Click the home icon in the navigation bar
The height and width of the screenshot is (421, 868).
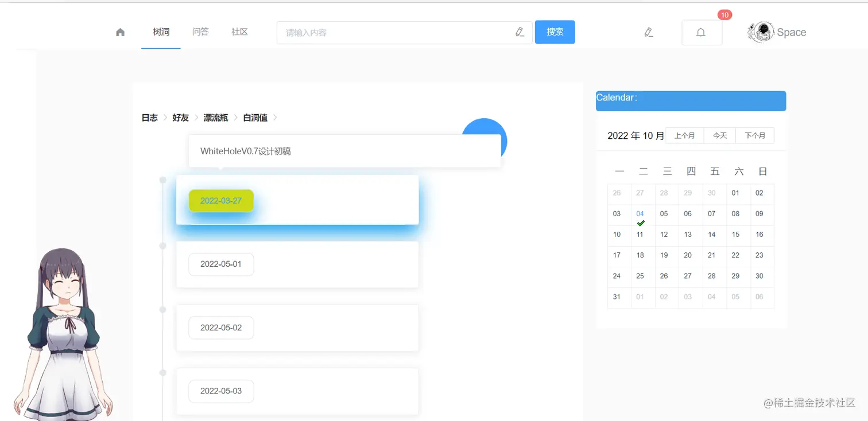pyautogui.click(x=120, y=32)
